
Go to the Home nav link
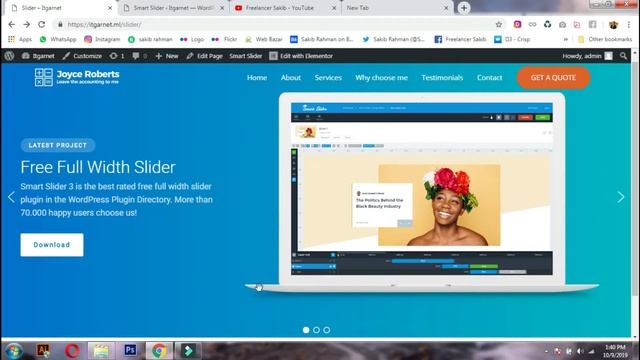[257, 78]
